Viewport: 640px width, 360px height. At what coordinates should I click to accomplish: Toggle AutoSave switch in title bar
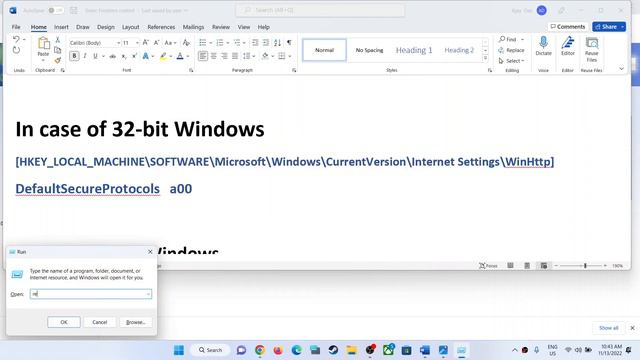[56, 10]
